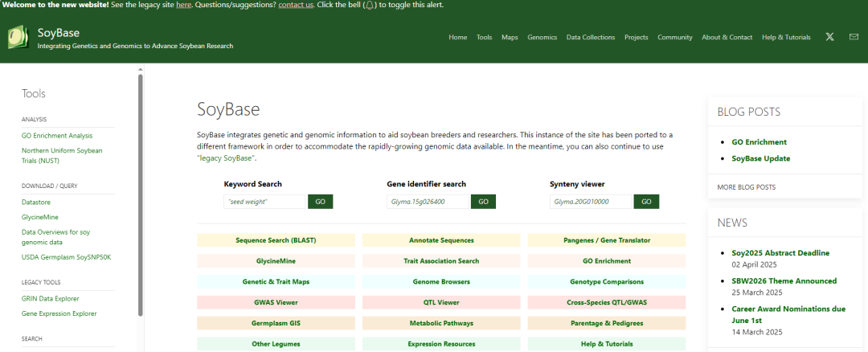This screenshot has width=868, height=352.
Task: Focus the Keyword Search input field
Action: (x=264, y=202)
